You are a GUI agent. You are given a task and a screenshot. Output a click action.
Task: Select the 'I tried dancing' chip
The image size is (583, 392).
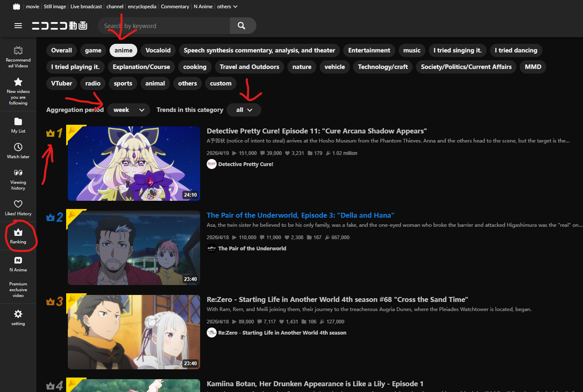coord(516,50)
